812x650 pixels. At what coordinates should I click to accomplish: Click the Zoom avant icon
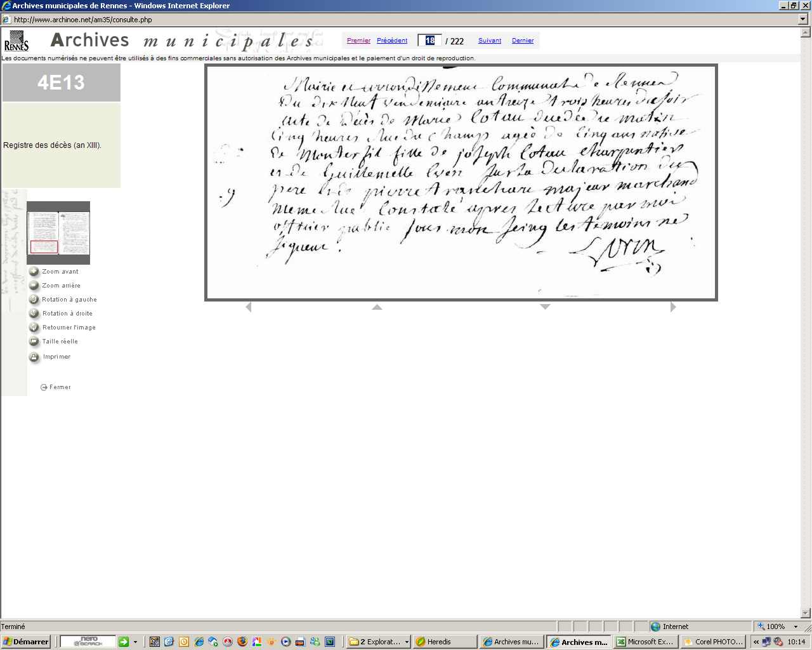(x=34, y=272)
